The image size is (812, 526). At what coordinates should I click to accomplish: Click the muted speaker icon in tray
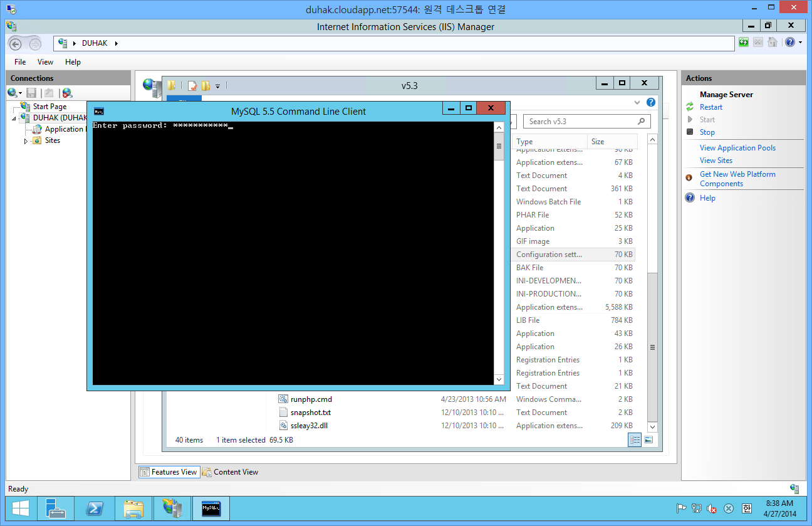click(x=712, y=508)
